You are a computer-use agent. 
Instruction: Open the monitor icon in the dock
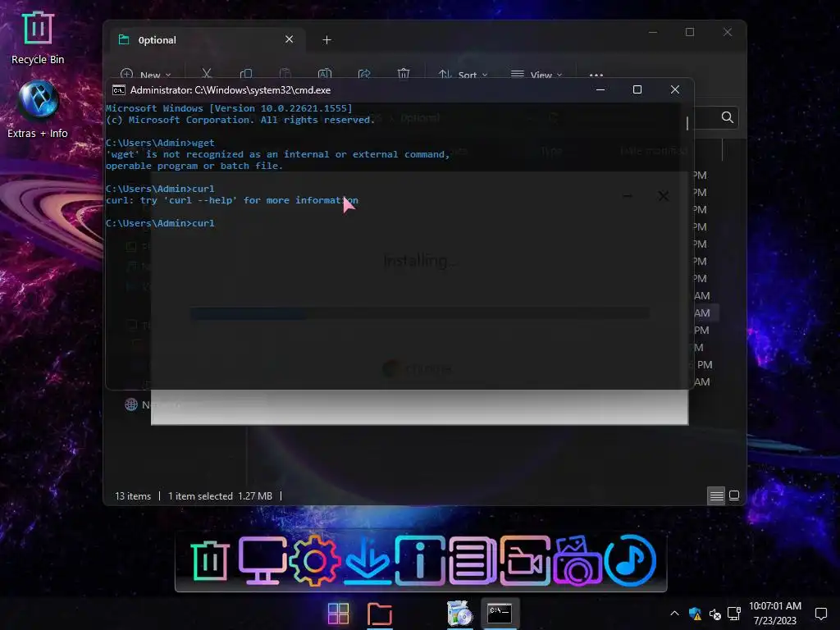pyautogui.click(x=262, y=560)
